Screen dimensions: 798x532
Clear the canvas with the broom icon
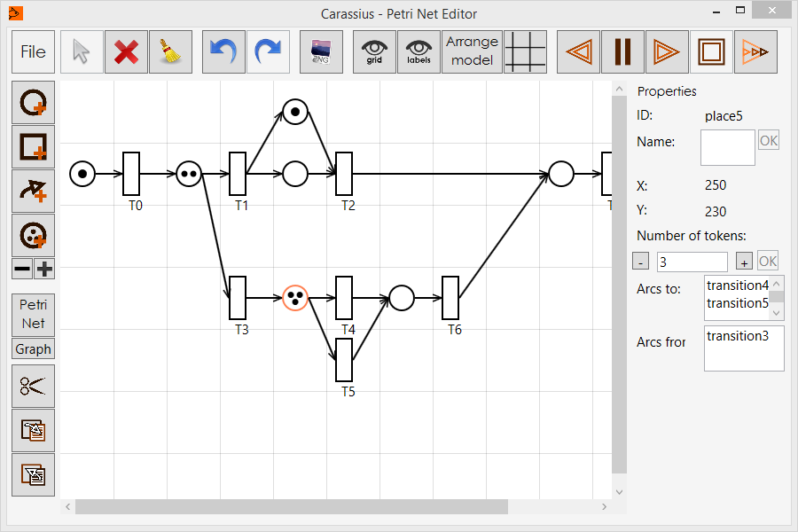(171, 52)
